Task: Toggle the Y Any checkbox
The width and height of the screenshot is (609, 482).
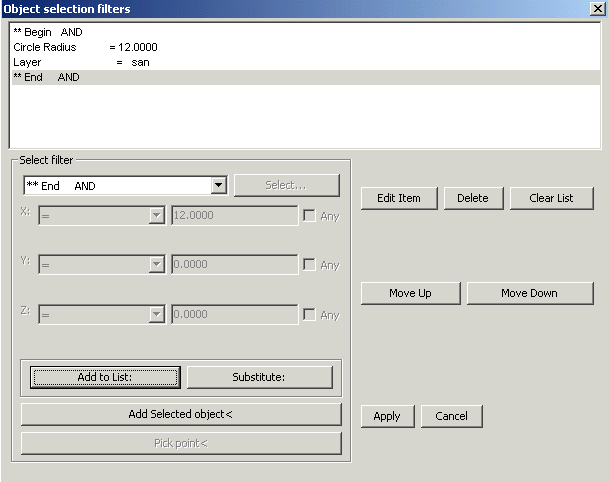Action: click(310, 265)
